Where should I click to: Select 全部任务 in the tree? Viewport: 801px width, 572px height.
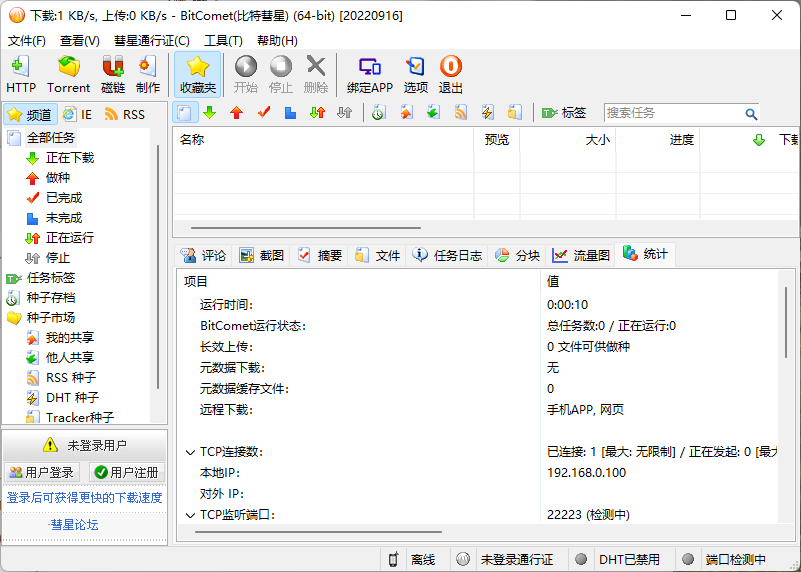click(x=51, y=138)
